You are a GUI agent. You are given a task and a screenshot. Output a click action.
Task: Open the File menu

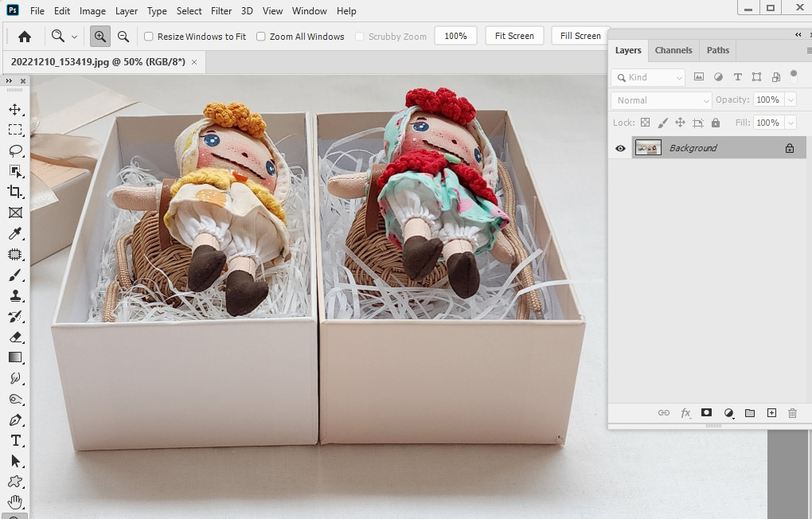click(37, 11)
